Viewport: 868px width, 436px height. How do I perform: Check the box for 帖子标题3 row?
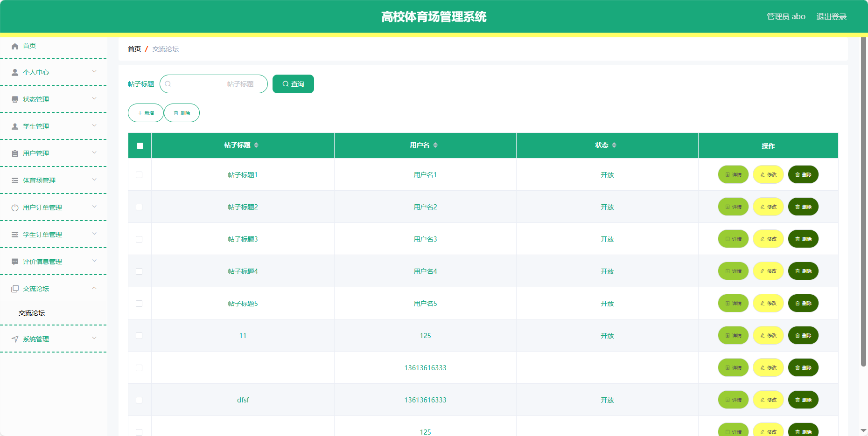click(139, 239)
